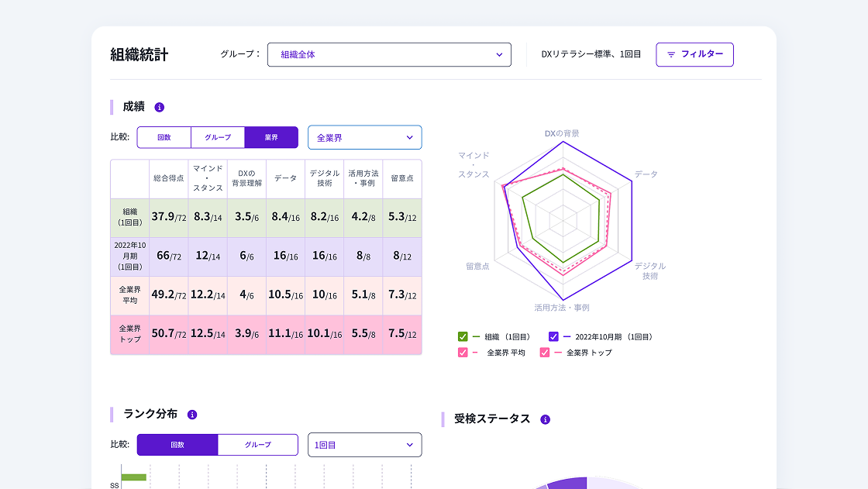Click the 活用方法・事例 radar chart axis label
This screenshot has width=868, height=489.
click(561, 308)
